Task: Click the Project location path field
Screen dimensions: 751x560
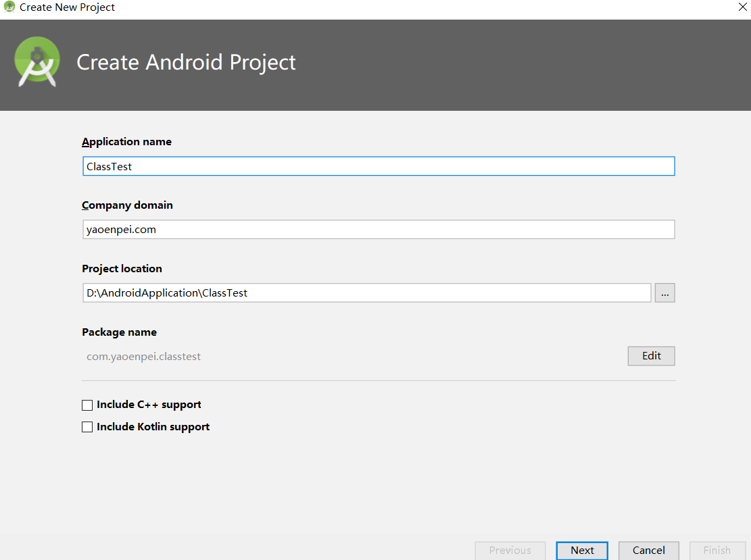Action: (366, 292)
